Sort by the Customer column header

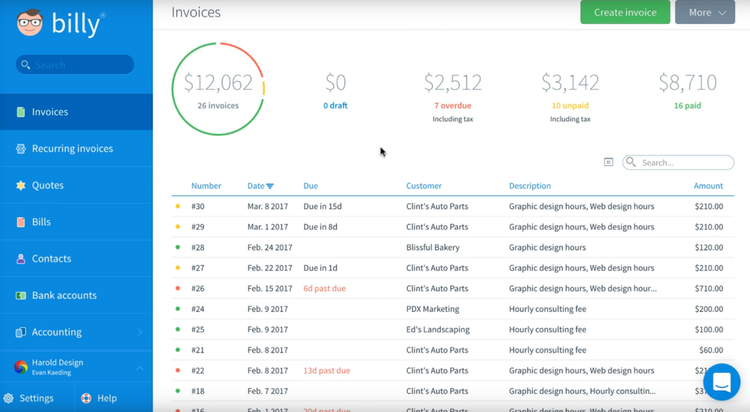click(x=424, y=186)
